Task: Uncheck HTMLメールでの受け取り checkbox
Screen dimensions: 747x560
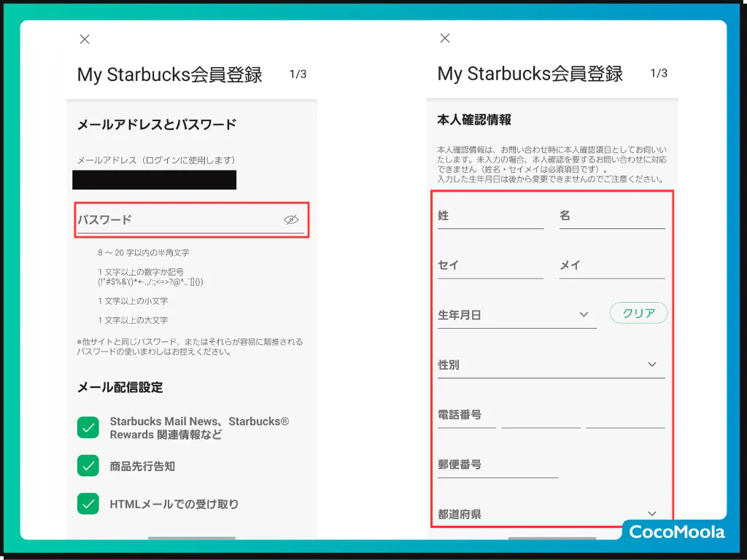Action: click(x=88, y=504)
